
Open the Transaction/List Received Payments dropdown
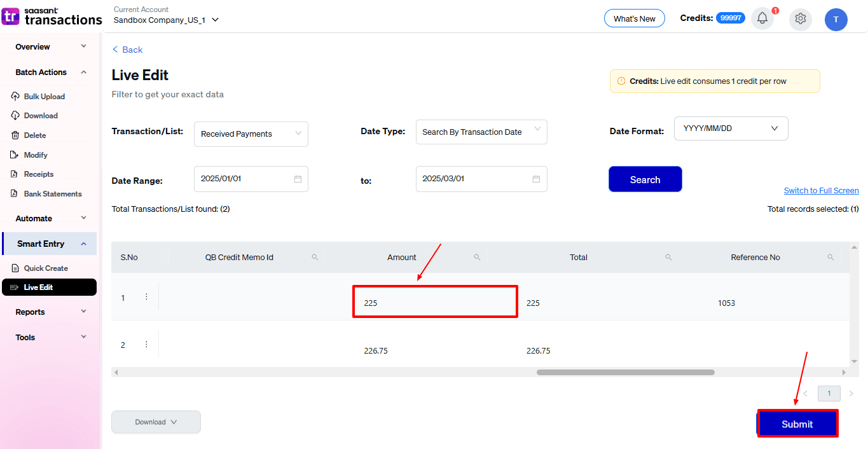[x=251, y=134]
